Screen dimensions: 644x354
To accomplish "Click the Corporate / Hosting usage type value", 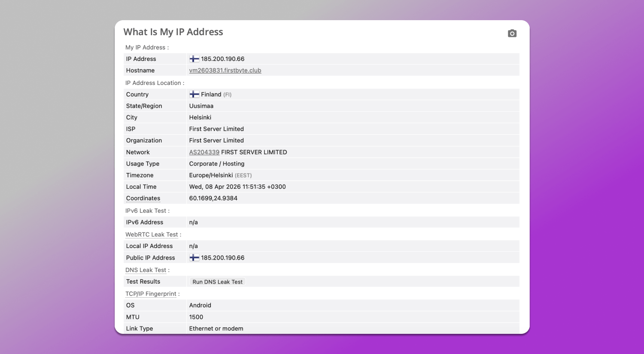I will [x=216, y=164].
